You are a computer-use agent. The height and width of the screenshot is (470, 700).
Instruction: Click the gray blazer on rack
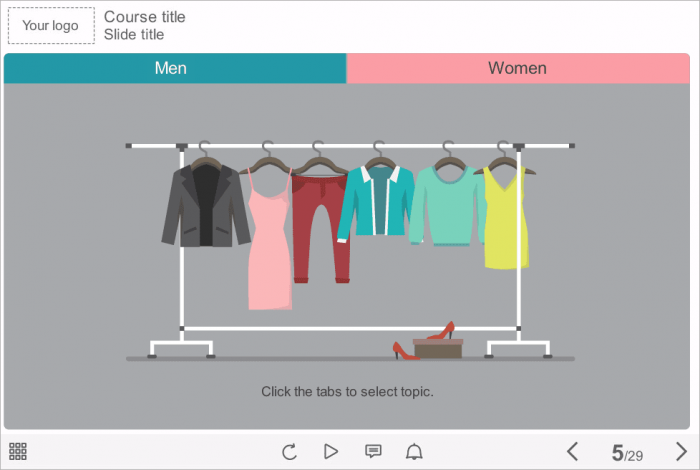pos(204,205)
